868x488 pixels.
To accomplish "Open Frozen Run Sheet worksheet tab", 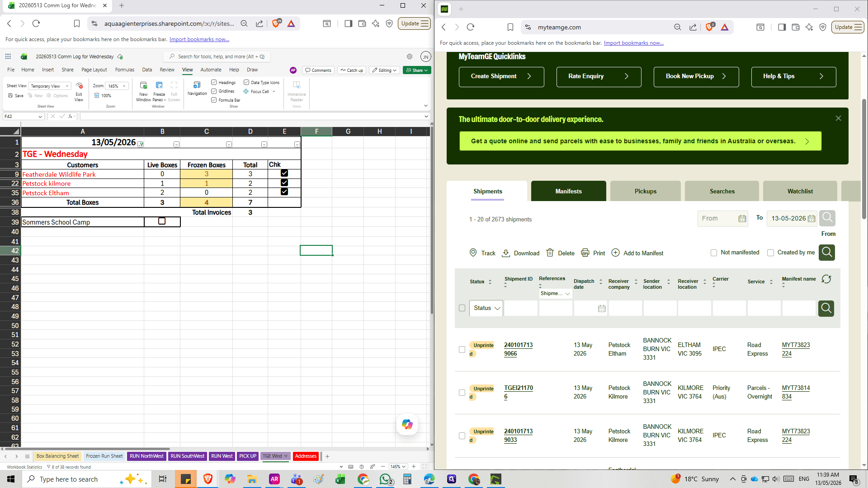I will click(104, 456).
